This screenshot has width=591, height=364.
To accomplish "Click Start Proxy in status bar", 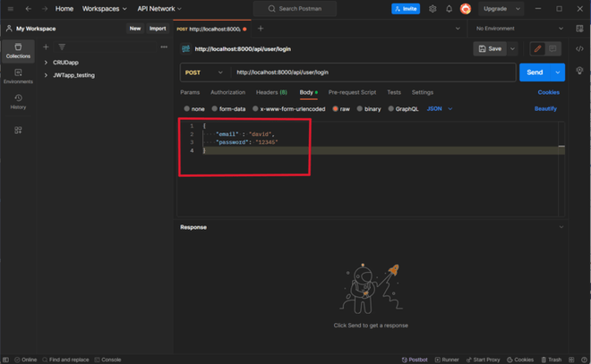I will (483, 360).
